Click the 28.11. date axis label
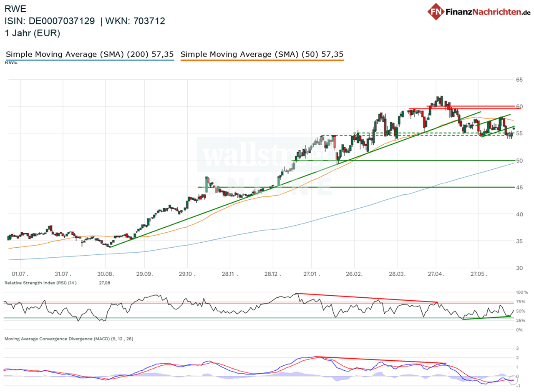Screen dimensions: 534x392 tap(229, 275)
